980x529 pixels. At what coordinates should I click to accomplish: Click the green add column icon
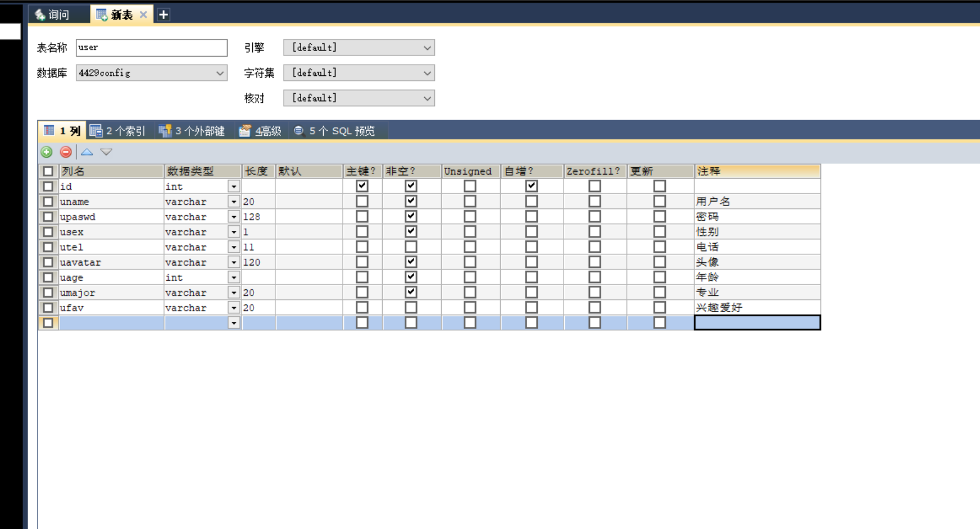[x=47, y=152]
